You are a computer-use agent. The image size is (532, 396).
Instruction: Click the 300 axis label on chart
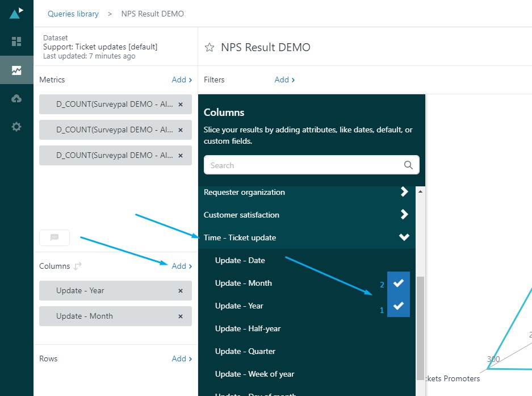point(493,359)
